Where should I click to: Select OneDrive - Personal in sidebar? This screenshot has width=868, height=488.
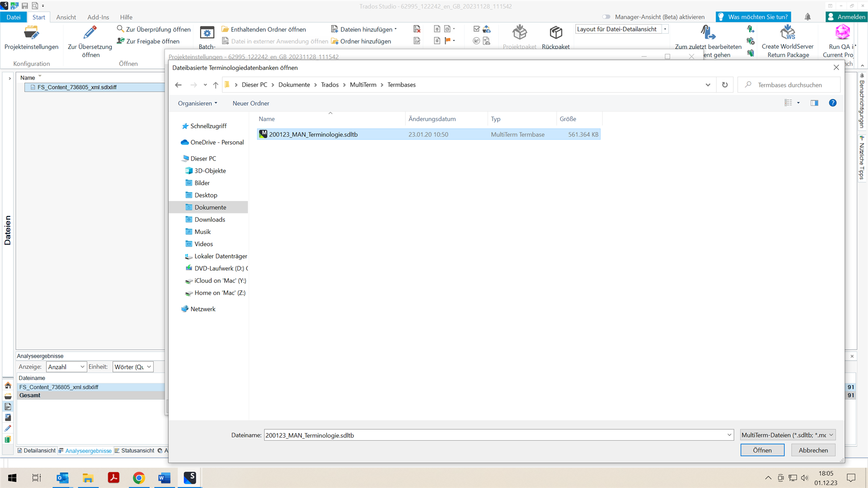pyautogui.click(x=212, y=142)
